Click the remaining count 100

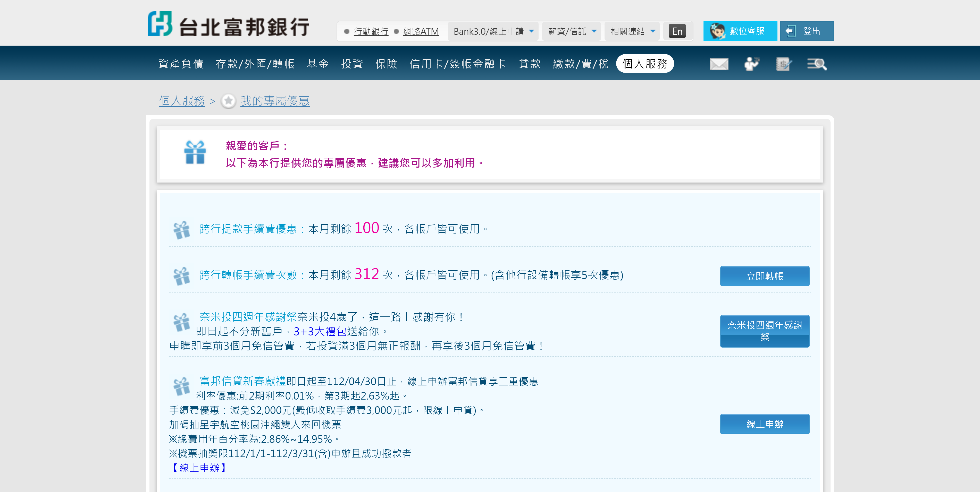tap(367, 228)
